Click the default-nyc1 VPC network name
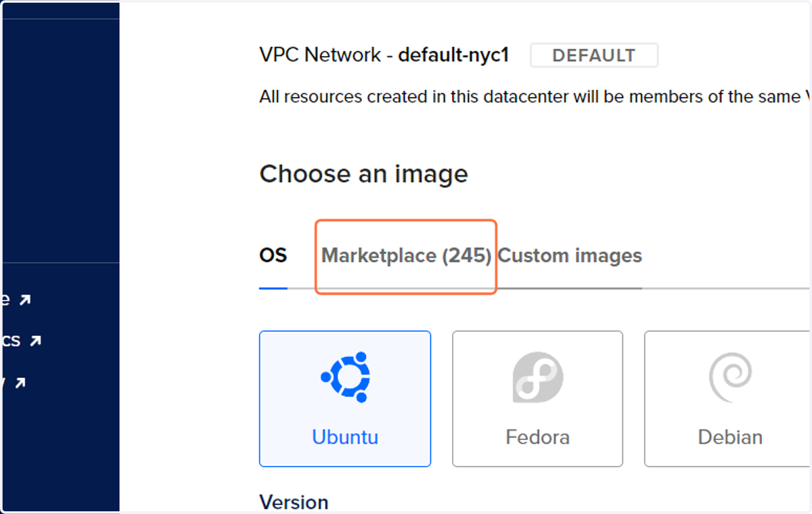The height and width of the screenshot is (514, 812). 453,56
